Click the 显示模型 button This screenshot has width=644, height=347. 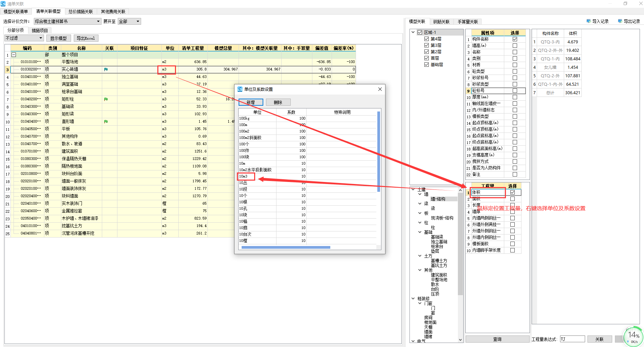[x=59, y=38]
